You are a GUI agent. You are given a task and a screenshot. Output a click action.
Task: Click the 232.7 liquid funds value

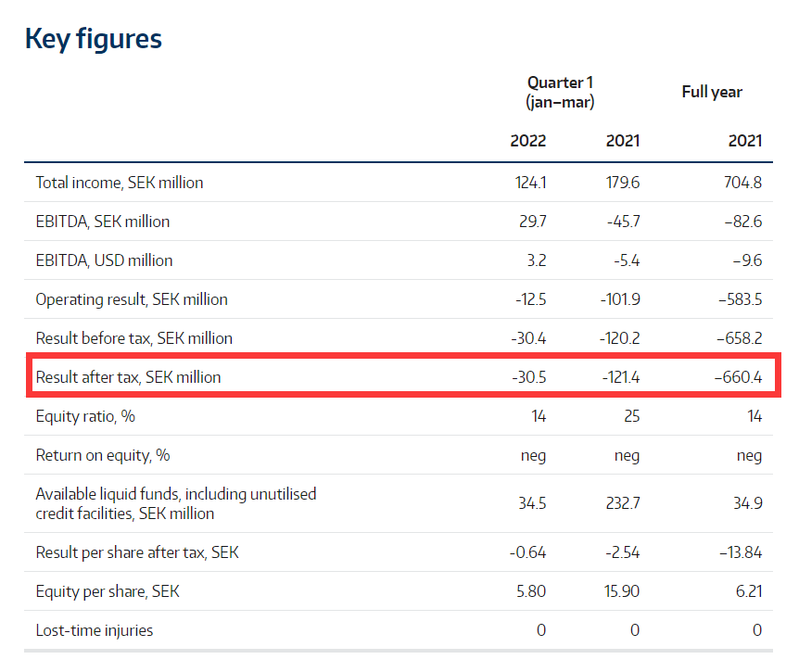(x=620, y=503)
